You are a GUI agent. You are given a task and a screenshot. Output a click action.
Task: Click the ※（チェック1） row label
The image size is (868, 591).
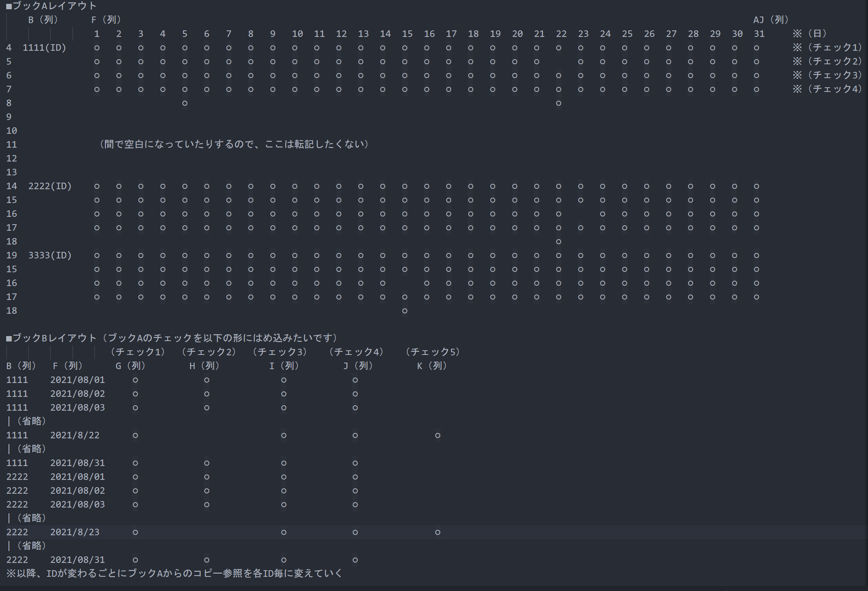[x=826, y=47]
